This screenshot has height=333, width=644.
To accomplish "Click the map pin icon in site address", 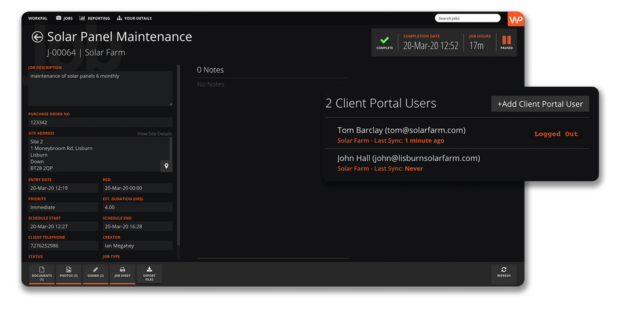I will click(166, 166).
